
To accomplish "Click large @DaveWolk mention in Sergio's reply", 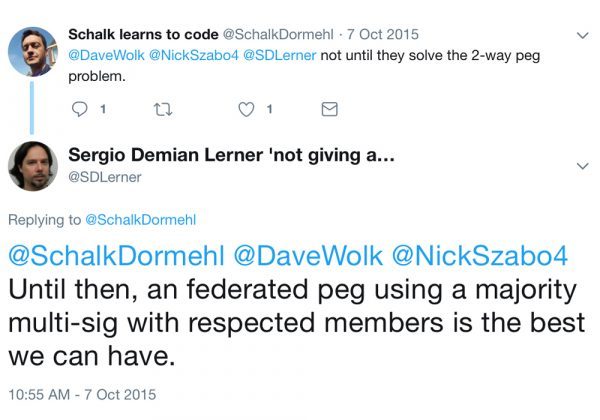I will click(x=318, y=256).
